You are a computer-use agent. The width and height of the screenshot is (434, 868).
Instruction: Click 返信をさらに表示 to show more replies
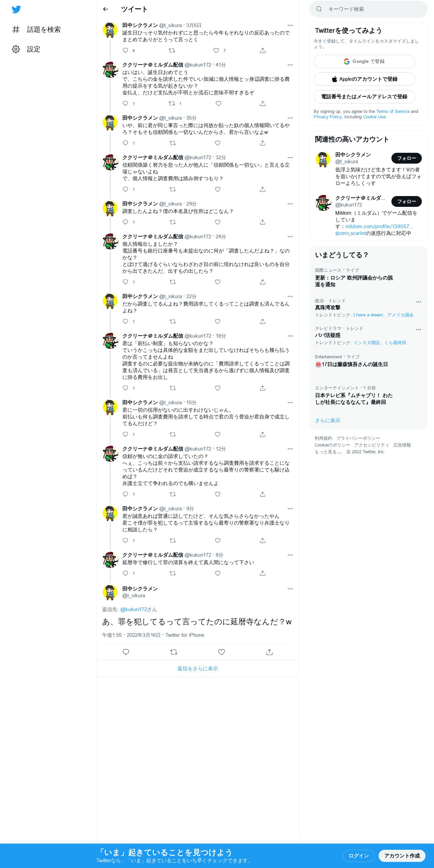coord(198,669)
